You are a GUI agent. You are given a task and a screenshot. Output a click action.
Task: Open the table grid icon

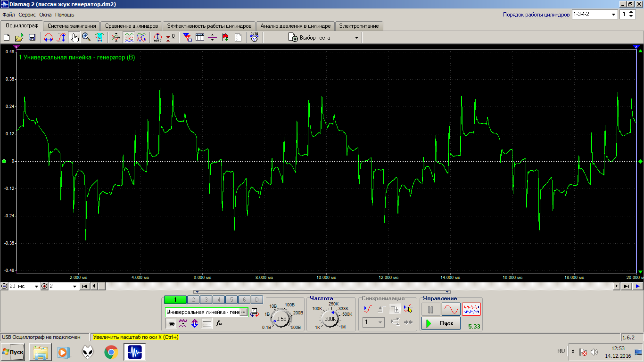(x=200, y=37)
